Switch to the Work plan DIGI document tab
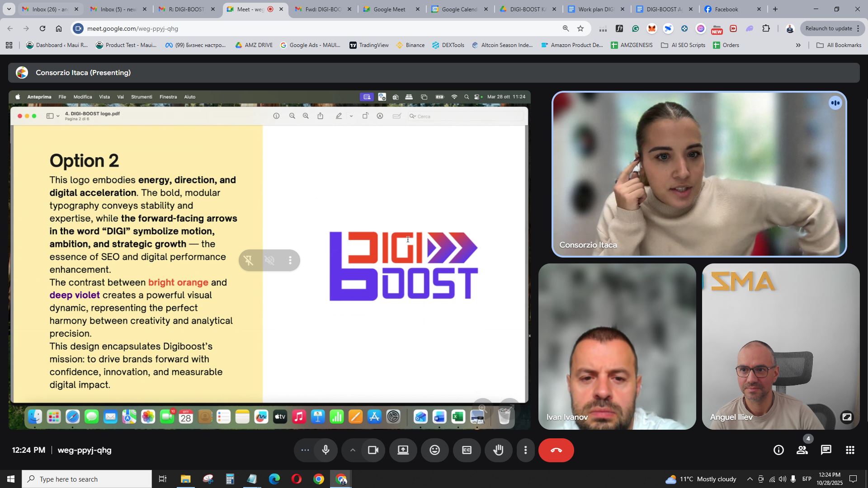The width and height of the screenshot is (868, 488). [x=596, y=9]
